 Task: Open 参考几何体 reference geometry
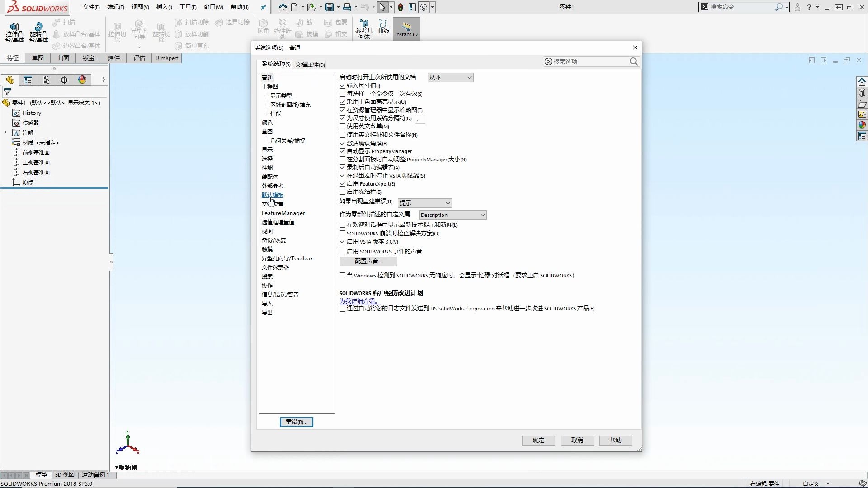pos(364,28)
